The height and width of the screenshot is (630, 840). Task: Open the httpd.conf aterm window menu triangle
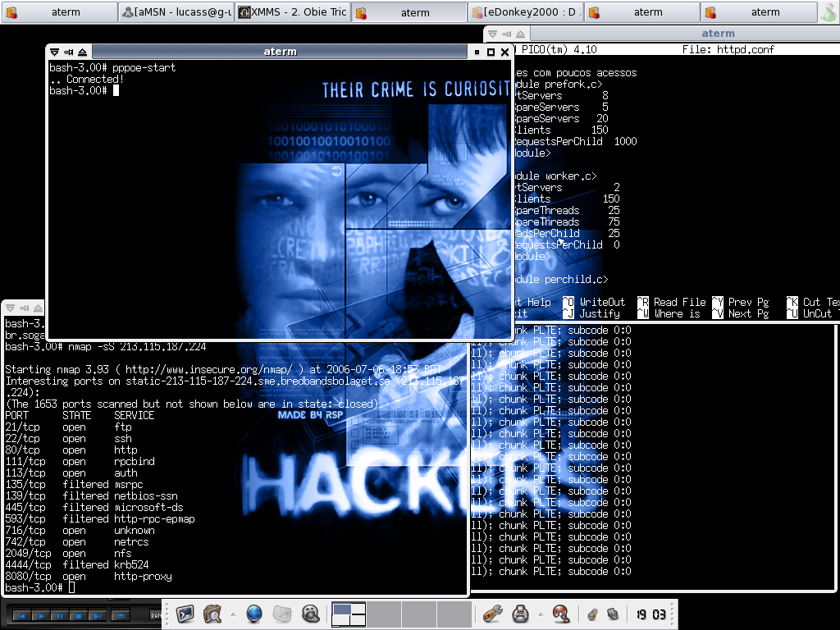coord(493,34)
